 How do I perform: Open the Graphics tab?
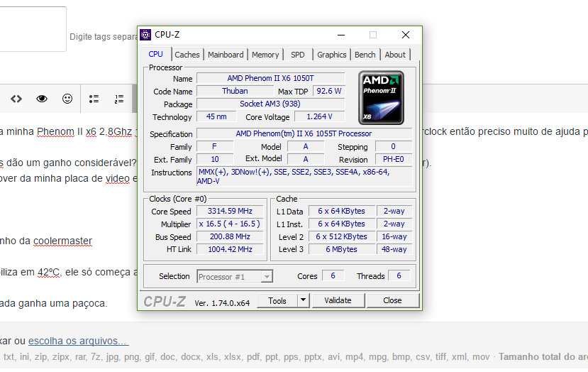point(331,55)
